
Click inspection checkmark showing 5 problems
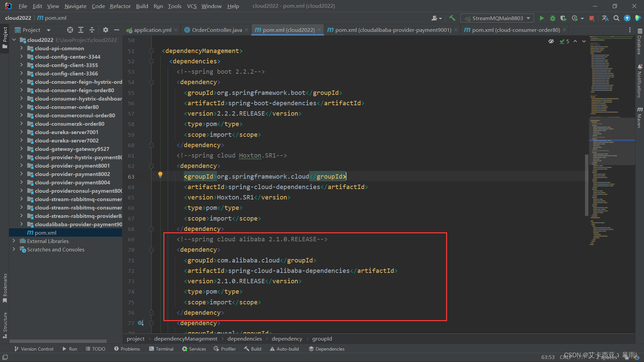tap(564, 41)
